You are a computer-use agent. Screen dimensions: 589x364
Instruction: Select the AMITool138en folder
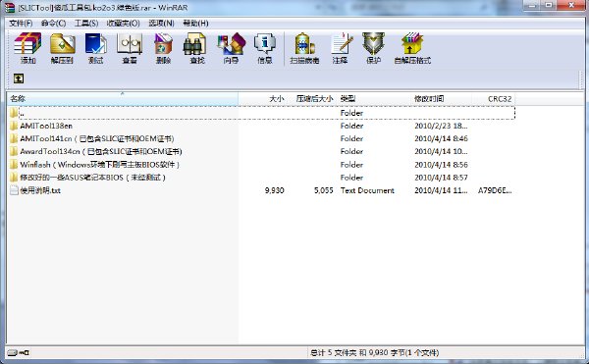(x=46, y=126)
